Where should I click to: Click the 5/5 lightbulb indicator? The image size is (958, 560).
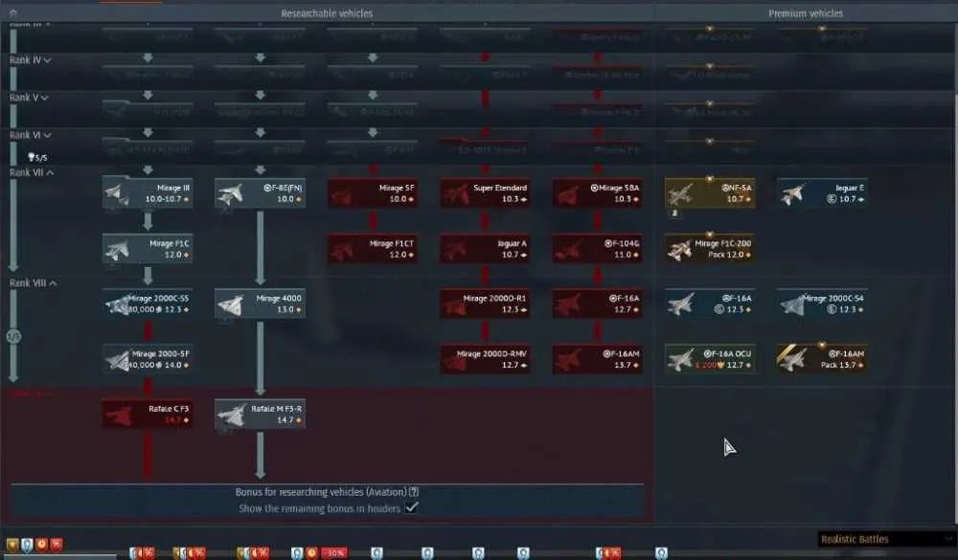tap(36, 158)
